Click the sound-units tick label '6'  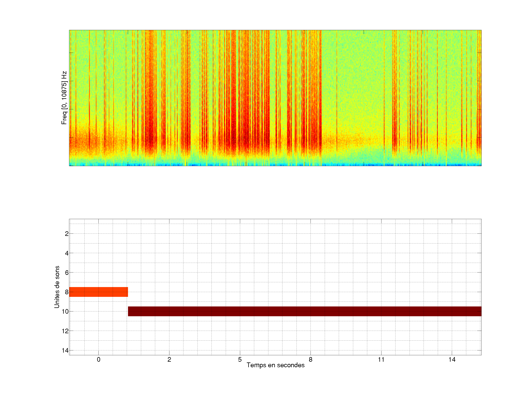click(67, 273)
